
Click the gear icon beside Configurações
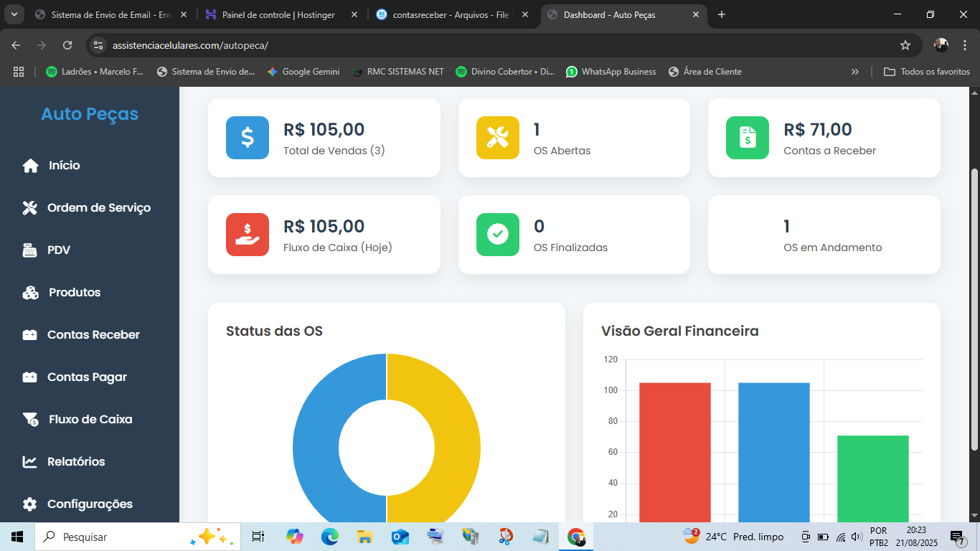(29, 504)
